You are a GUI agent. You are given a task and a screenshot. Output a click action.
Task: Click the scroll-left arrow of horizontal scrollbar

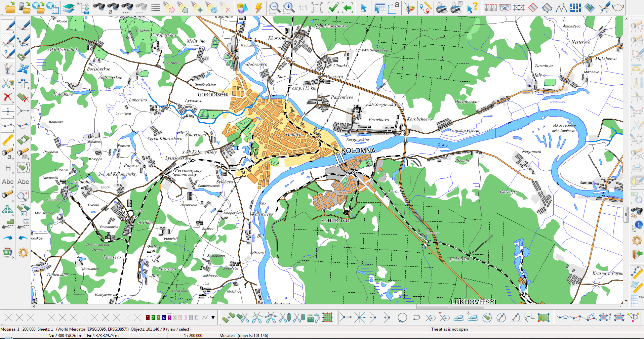coord(34,306)
